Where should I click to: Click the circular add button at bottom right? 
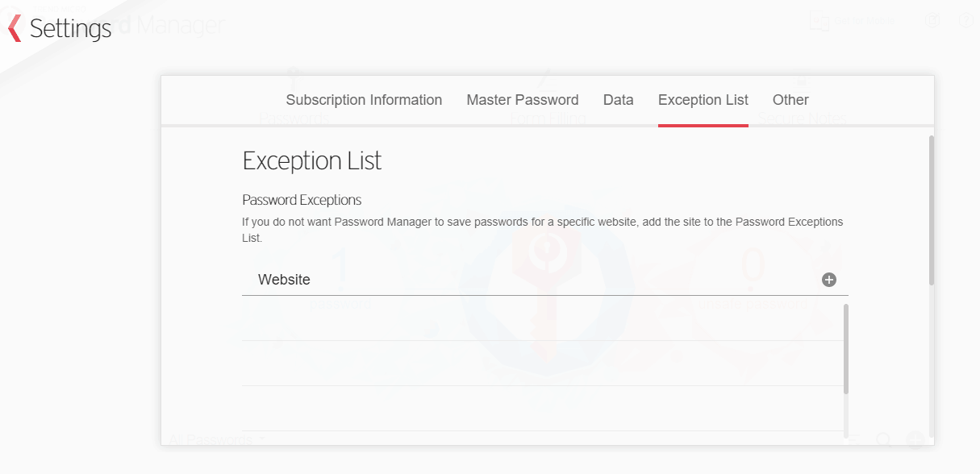click(x=915, y=440)
